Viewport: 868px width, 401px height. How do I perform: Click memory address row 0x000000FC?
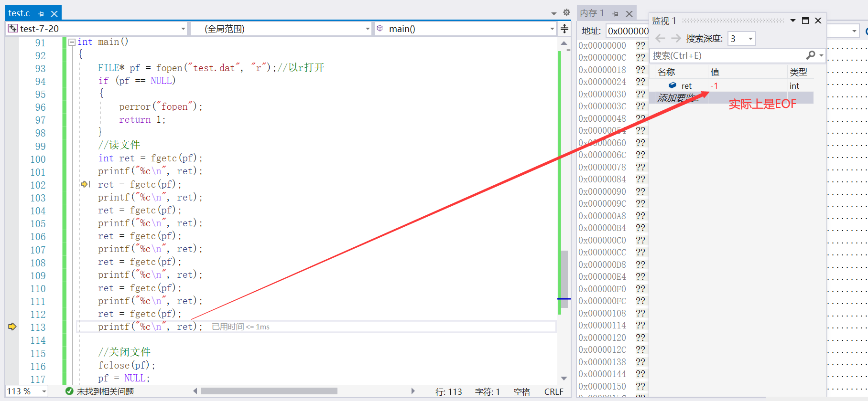tap(602, 301)
